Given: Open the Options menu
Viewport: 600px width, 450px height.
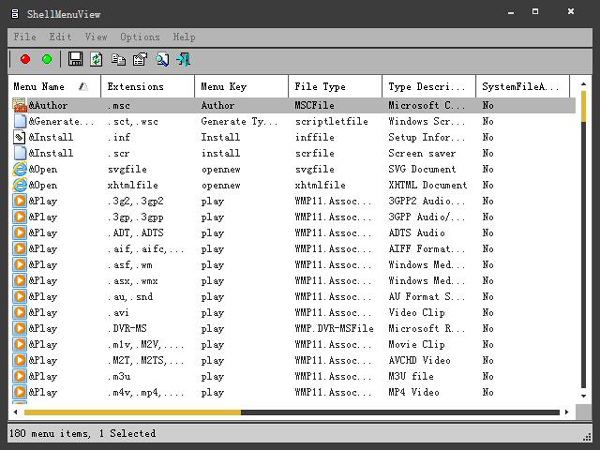Looking at the screenshot, I should [140, 37].
